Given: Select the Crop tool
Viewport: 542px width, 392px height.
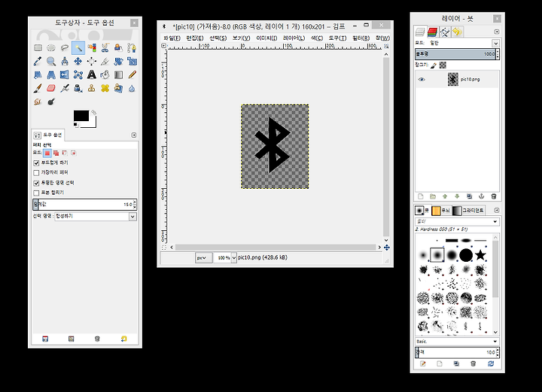Looking at the screenshot, I should click(x=105, y=61).
